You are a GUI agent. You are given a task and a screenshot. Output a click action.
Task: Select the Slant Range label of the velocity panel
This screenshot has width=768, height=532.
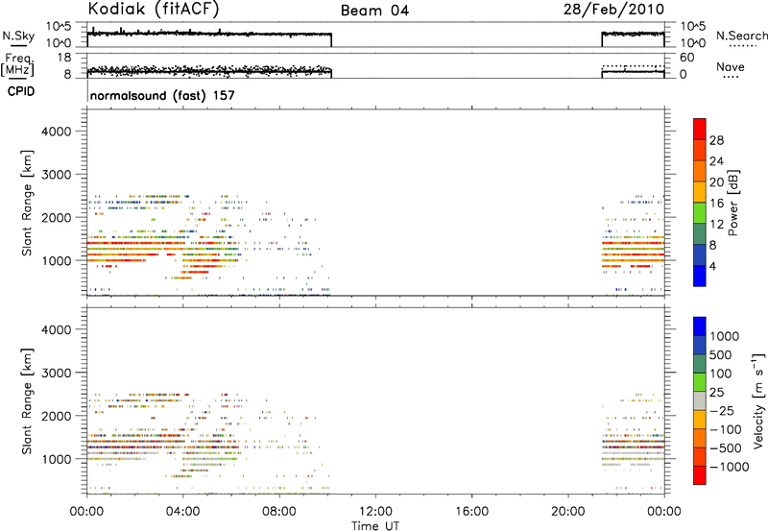(x=27, y=400)
